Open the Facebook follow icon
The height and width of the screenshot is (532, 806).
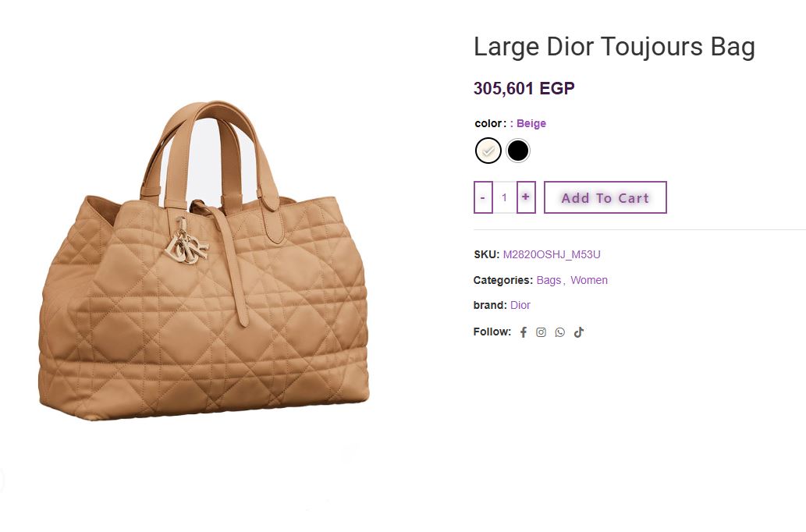(524, 332)
